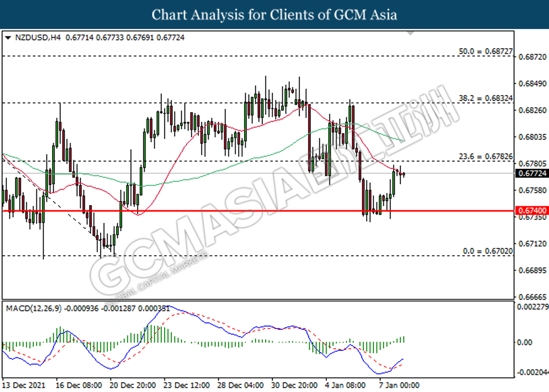Click the Chart Analysis for Clients header title
Viewport: 549px width, 392px height.
[x=274, y=15]
